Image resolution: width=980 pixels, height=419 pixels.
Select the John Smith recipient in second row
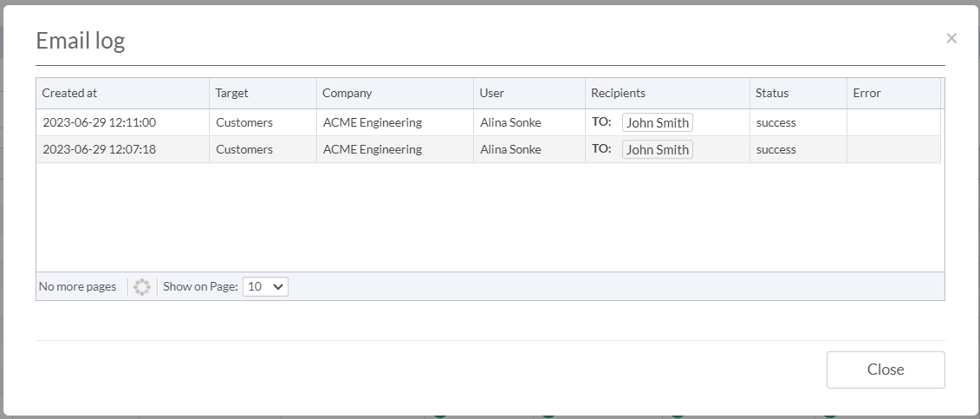click(x=658, y=149)
